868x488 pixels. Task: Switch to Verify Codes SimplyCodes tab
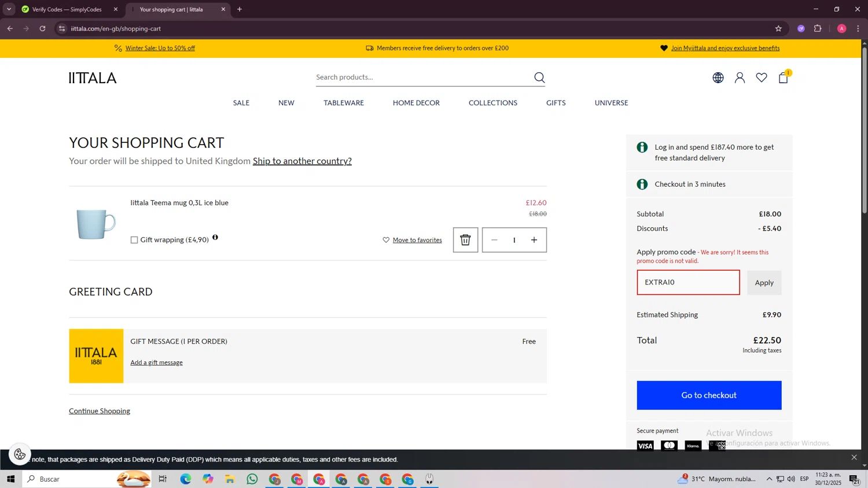67,9
